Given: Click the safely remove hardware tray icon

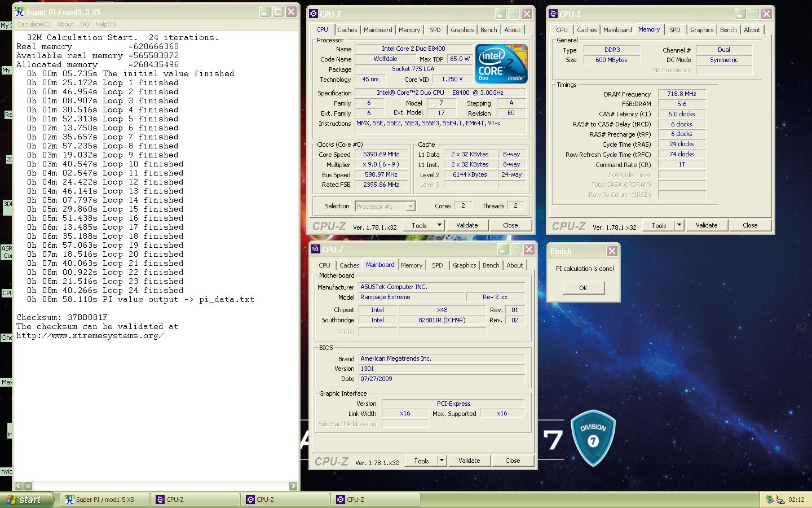Looking at the screenshot, I should click(x=770, y=500).
